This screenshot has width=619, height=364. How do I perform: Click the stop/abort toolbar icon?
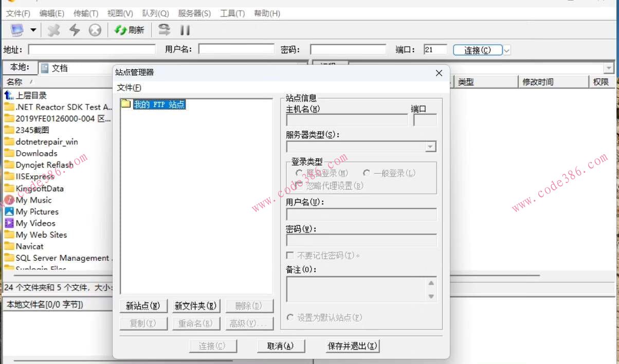tap(95, 30)
